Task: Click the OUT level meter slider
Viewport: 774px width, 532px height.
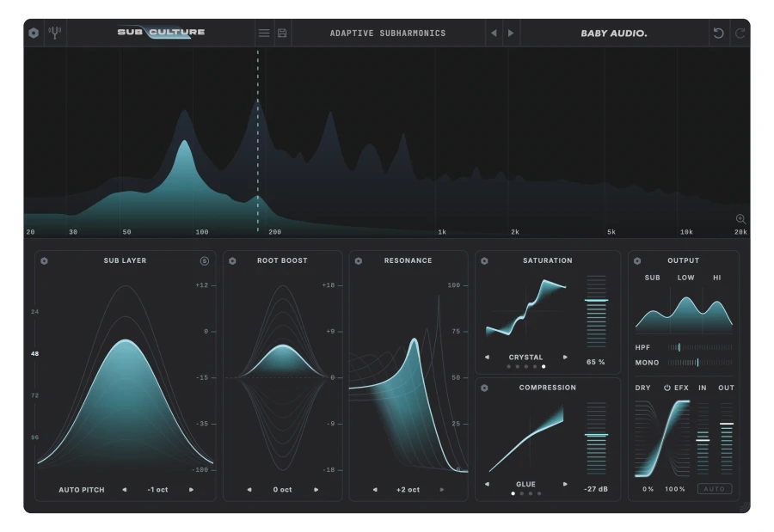Action: coord(727,438)
